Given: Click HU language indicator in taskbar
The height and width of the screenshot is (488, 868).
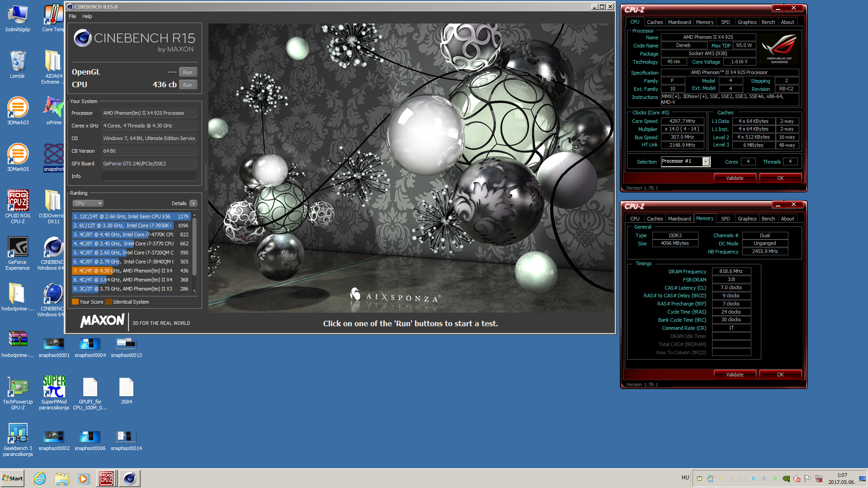Looking at the screenshot, I should pyautogui.click(x=685, y=478).
